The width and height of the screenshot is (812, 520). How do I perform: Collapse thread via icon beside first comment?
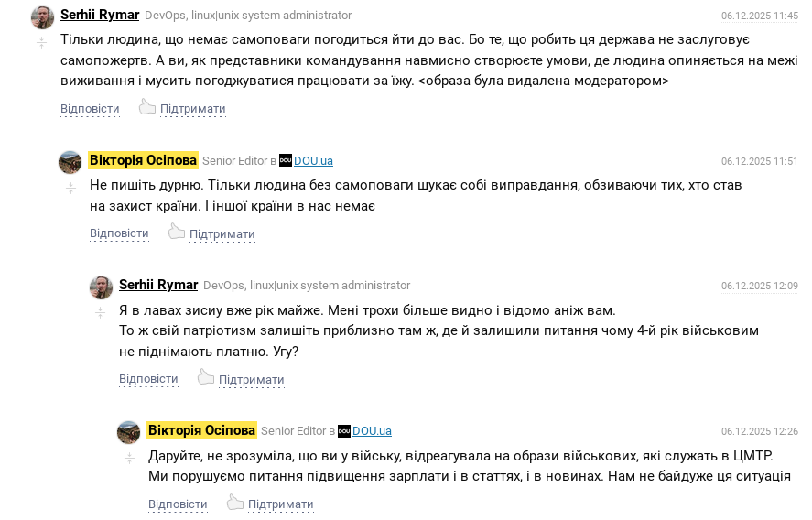[x=41, y=43]
